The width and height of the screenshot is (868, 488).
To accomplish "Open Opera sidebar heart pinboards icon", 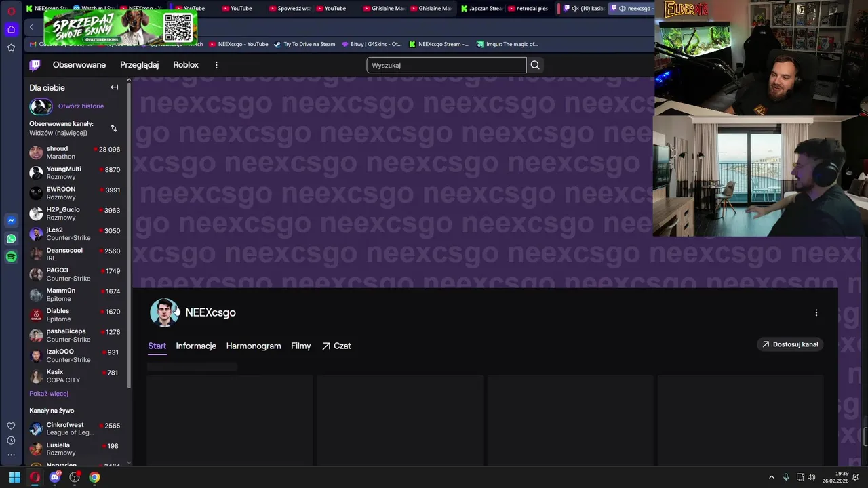I will tap(11, 426).
